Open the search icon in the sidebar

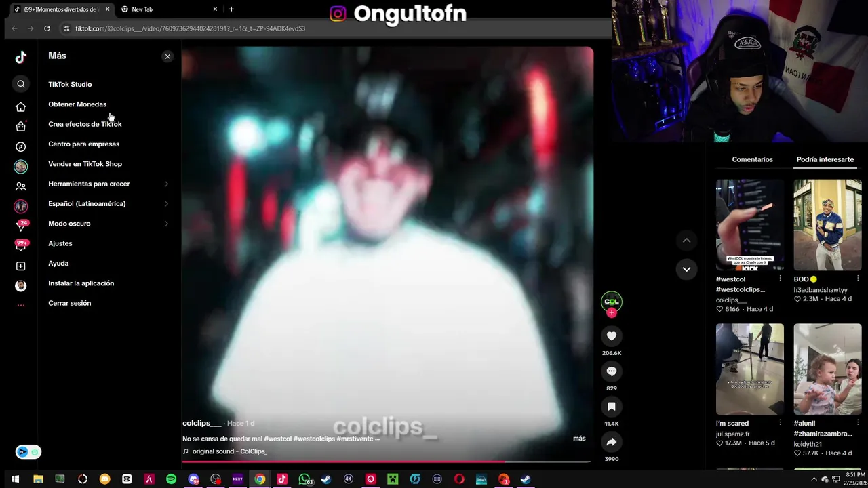click(x=21, y=84)
